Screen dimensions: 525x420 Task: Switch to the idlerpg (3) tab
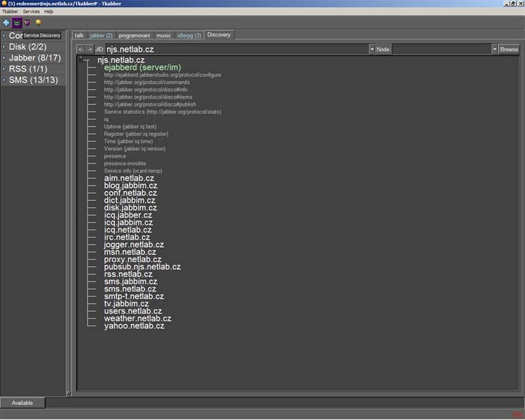coord(189,35)
